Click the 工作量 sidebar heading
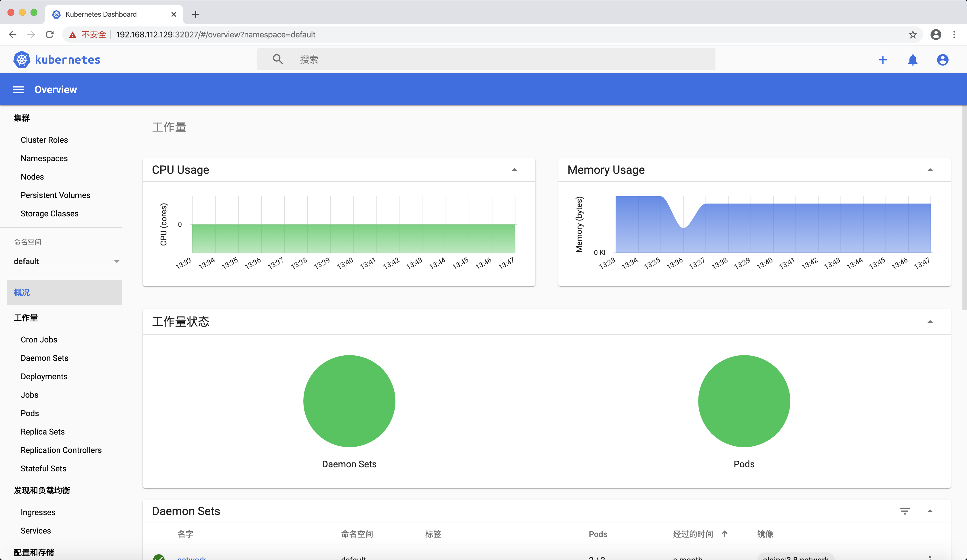 click(26, 318)
